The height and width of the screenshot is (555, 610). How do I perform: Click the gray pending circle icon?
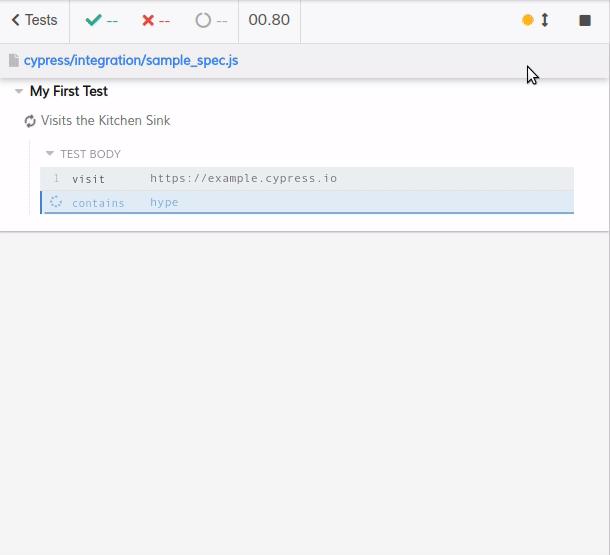(203, 20)
